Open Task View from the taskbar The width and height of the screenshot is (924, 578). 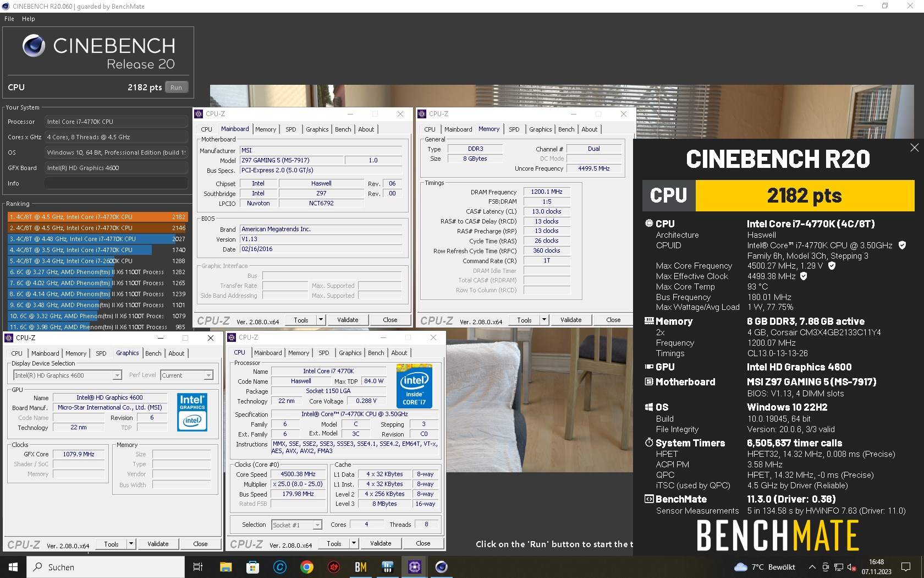point(198,567)
